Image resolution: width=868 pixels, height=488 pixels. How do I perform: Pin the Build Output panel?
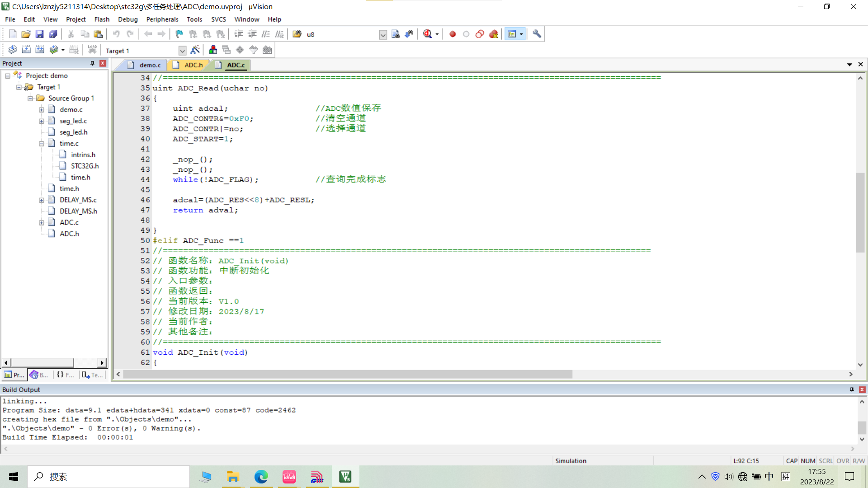click(852, 389)
